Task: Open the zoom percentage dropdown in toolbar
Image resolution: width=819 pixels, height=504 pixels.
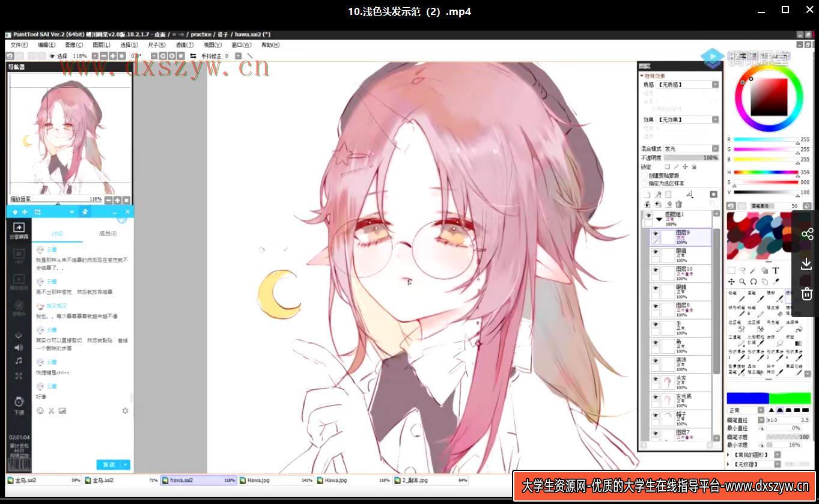Action: tap(95, 56)
